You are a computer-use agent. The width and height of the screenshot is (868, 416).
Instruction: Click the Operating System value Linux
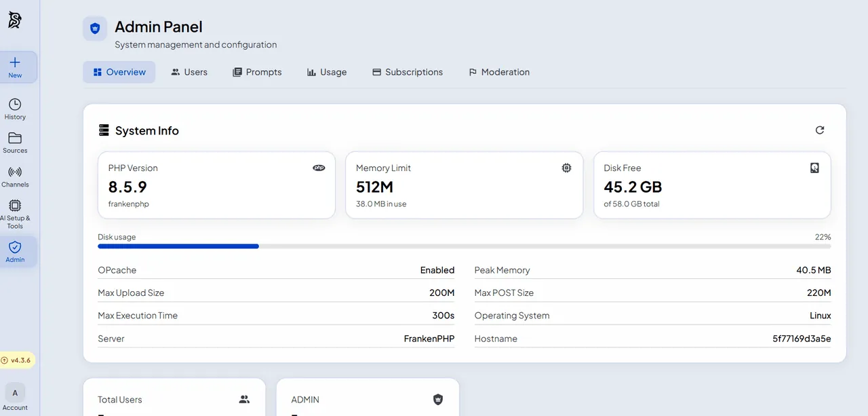[820, 316]
